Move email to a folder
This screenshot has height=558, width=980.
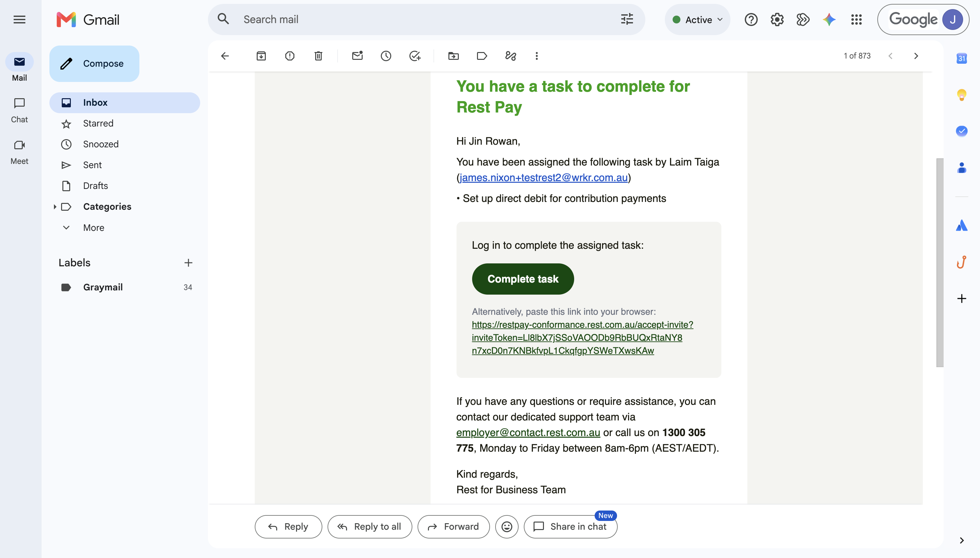453,56
